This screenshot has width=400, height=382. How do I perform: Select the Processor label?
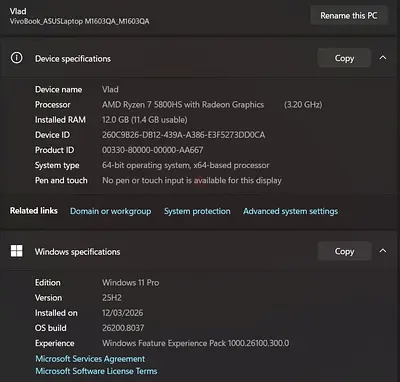tap(53, 105)
